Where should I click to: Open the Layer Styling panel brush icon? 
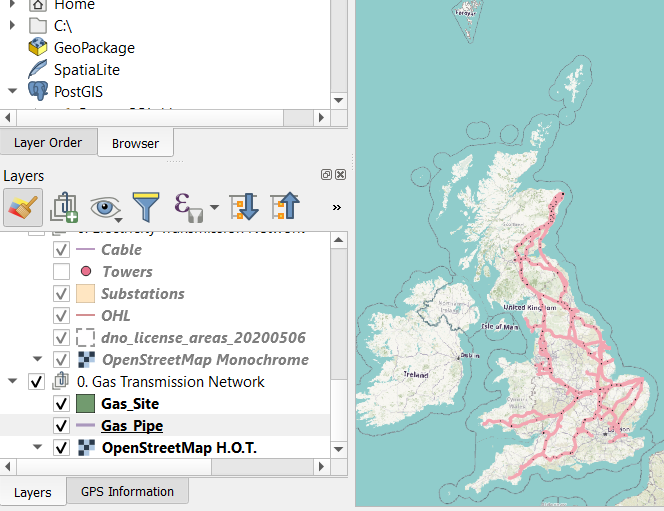(x=23, y=207)
